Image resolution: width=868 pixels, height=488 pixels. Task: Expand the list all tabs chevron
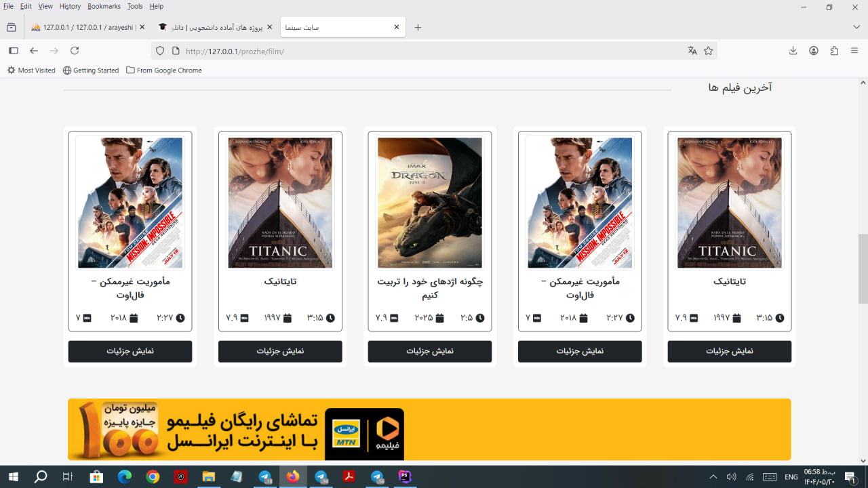click(856, 27)
